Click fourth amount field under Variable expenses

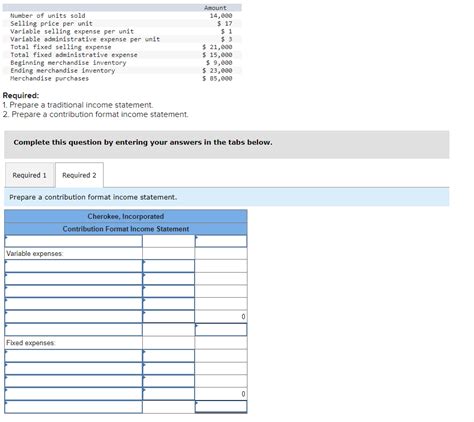pyautogui.click(x=169, y=304)
